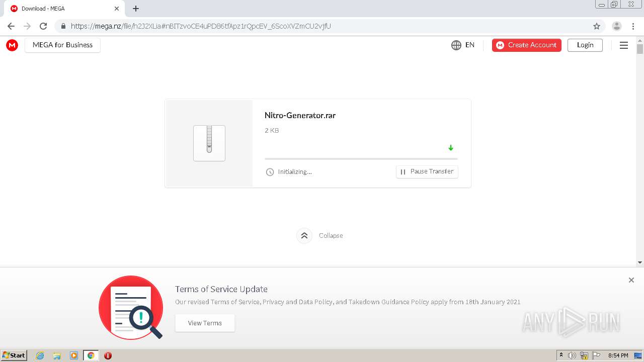The height and width of the screenshot is (362, 644).
Task: Click the page scrollbar down arrow
Action: [x=640, y=262]
